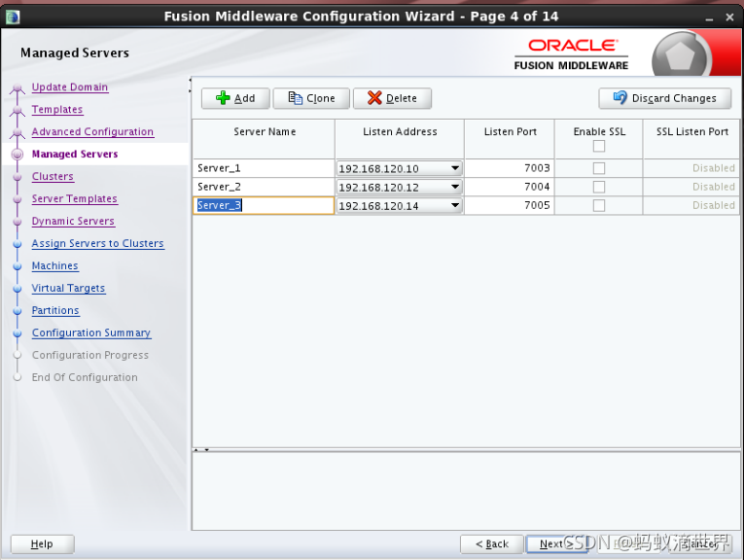This screenshot has height=560, width=744.
Task: Click the Server_2 name cell
Action: click(x=264, y=187)
